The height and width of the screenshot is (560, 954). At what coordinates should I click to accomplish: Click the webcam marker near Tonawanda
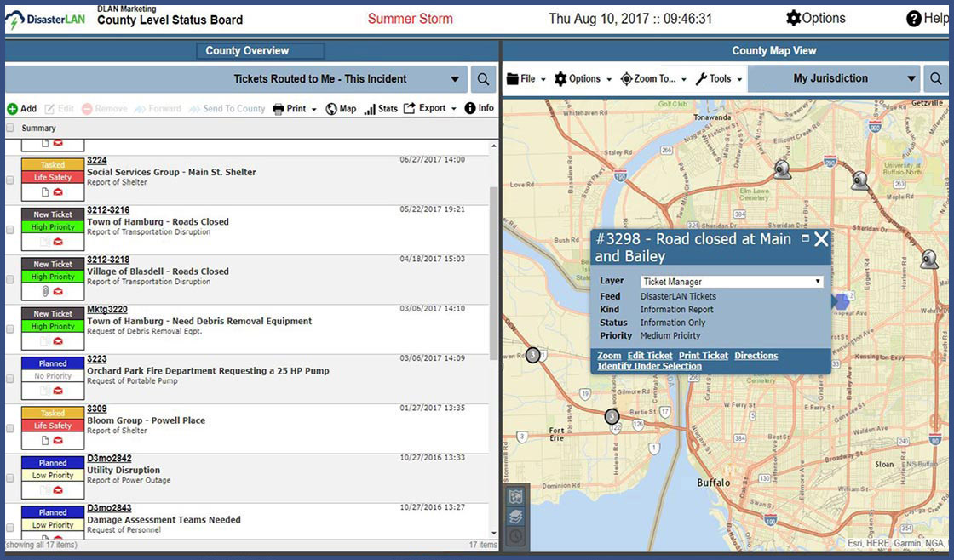[781, 169]
